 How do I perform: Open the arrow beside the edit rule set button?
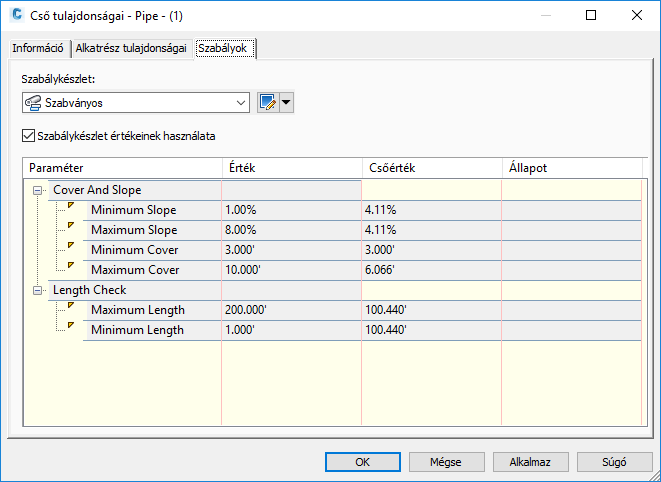tap(286, 102)
